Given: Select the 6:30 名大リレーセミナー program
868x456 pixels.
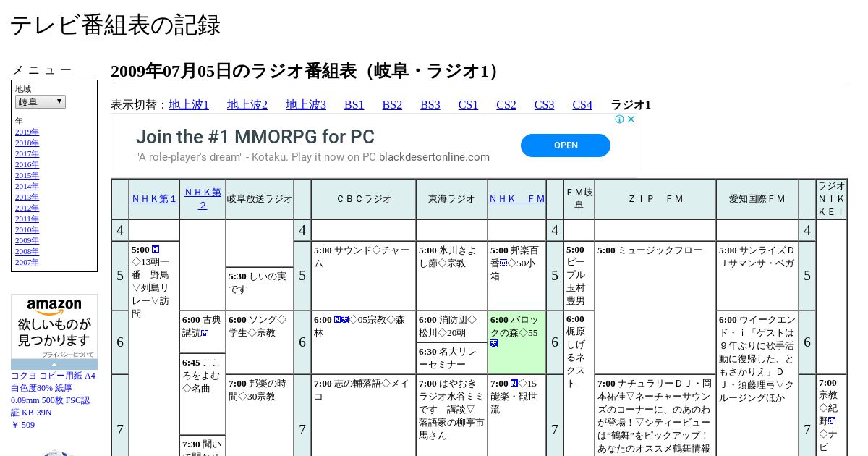Looking at the screenshot, I should pyautogui.click(x=451, y=358).
